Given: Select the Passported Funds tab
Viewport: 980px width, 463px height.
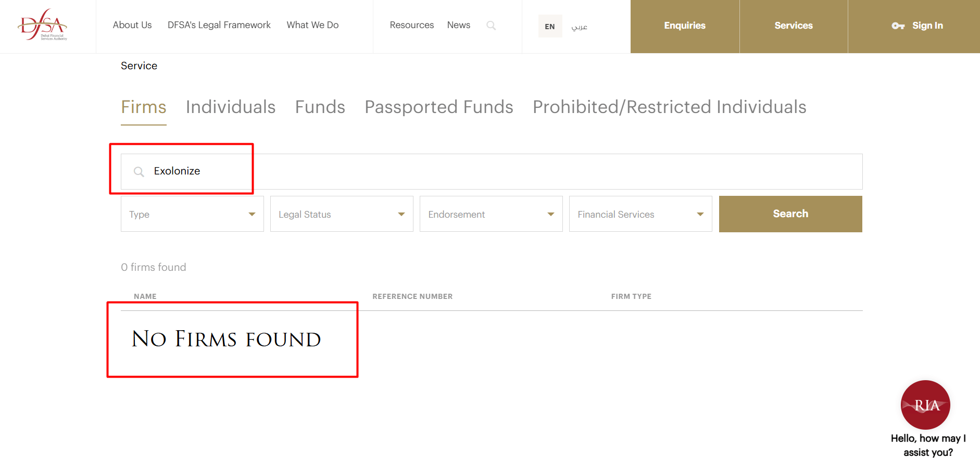Looking at the screenshot, I should (438, 107).
